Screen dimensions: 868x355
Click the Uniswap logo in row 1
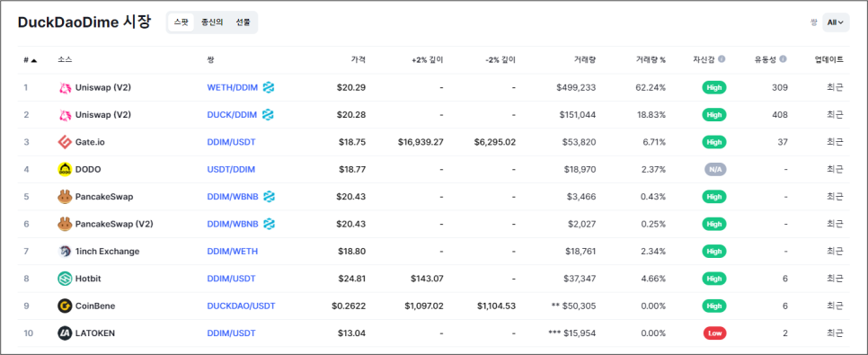pyautogui.click(x=65, y=87)
